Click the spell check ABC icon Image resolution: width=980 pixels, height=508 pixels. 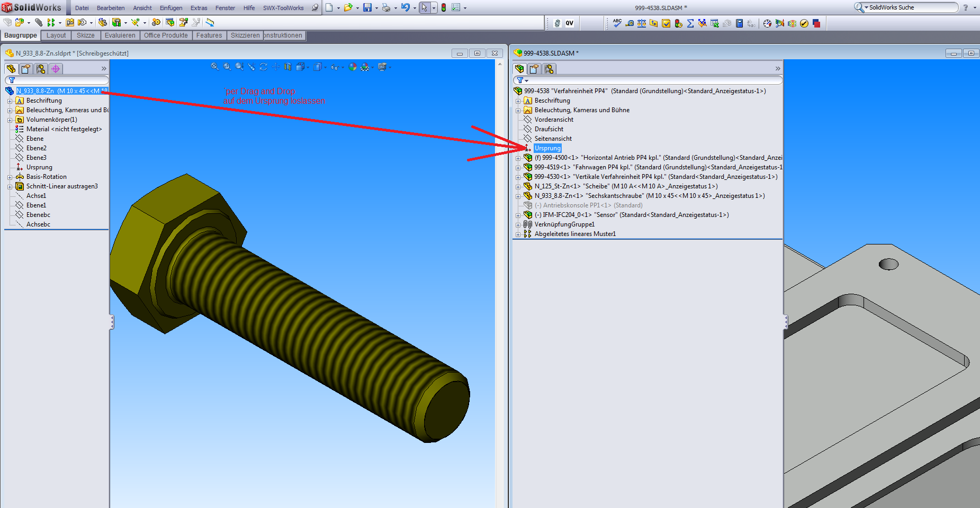click(x=617, y=23)
